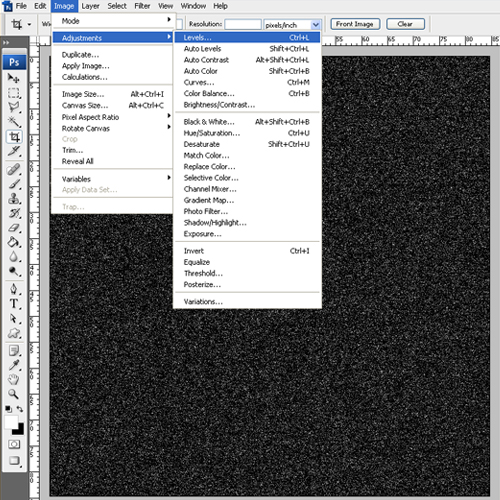Viewport: 500px width, 500px height.
Task: Select the History Brush tool
Action: [14, 213]
